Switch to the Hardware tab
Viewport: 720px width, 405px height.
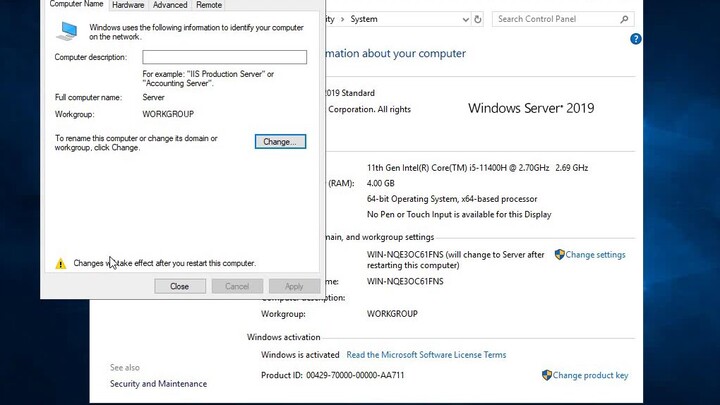(128, 5)
